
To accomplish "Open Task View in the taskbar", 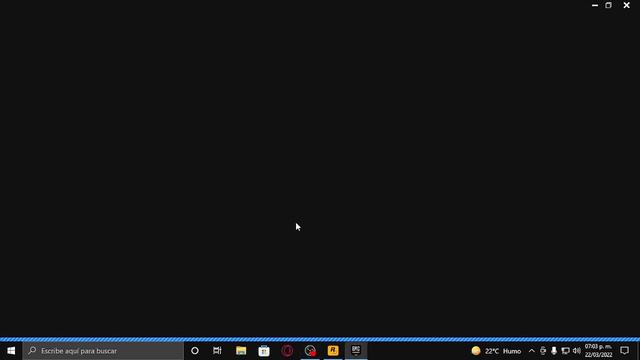I will tap(217, 351).
